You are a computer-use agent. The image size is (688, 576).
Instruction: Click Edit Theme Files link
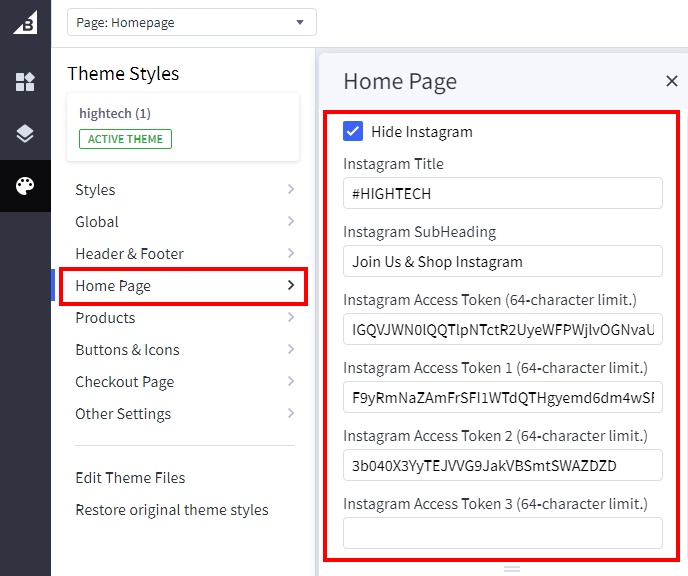130,478
